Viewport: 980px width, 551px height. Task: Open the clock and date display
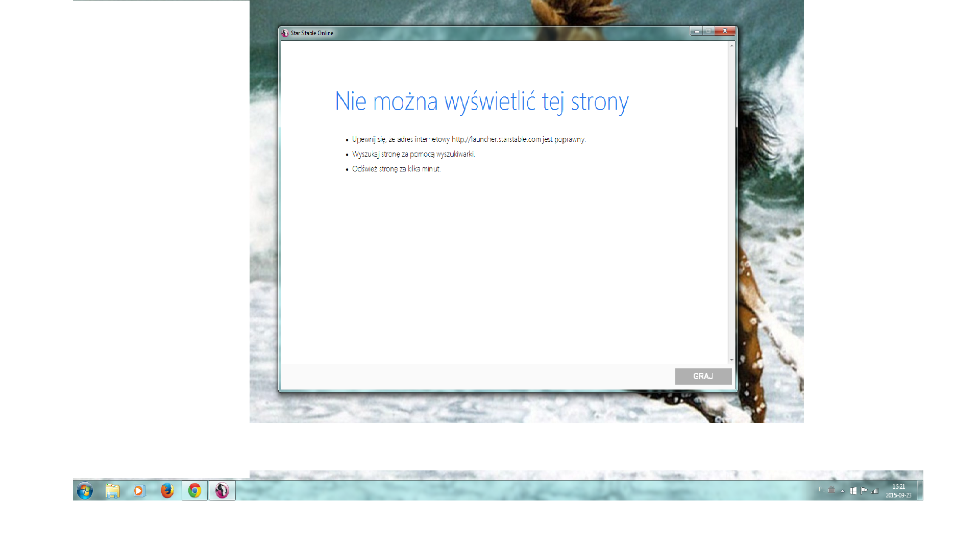898,491
